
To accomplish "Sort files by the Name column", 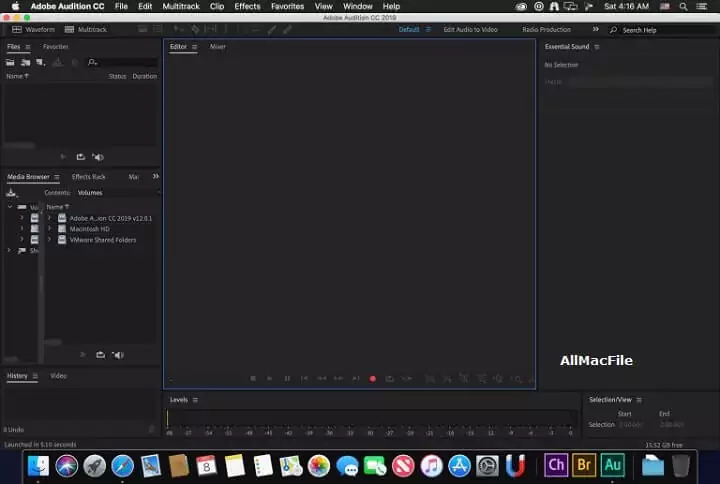I will click(x=17, y=76).
